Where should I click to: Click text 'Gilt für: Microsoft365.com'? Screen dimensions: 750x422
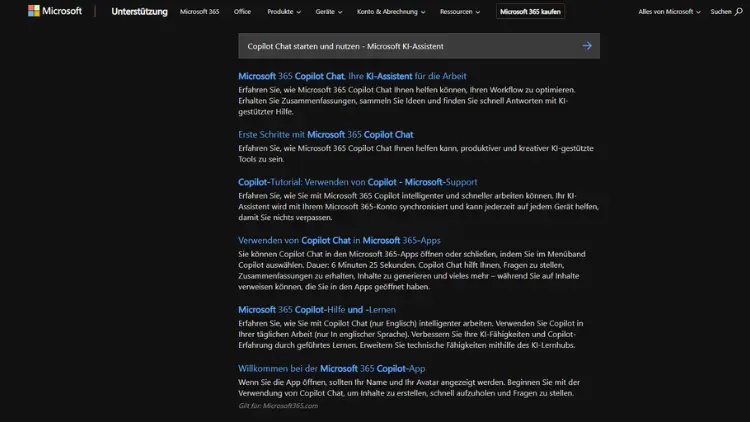click(x=278, y=406)
